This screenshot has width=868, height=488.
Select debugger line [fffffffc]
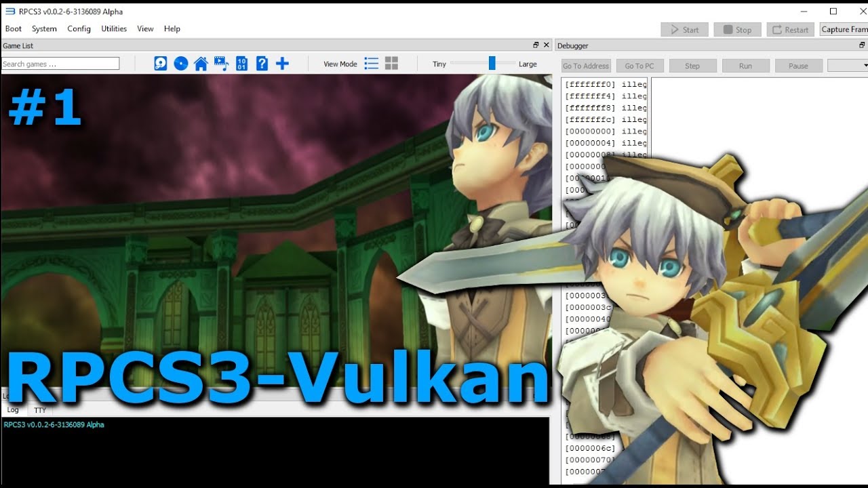[x=605, y=120]
